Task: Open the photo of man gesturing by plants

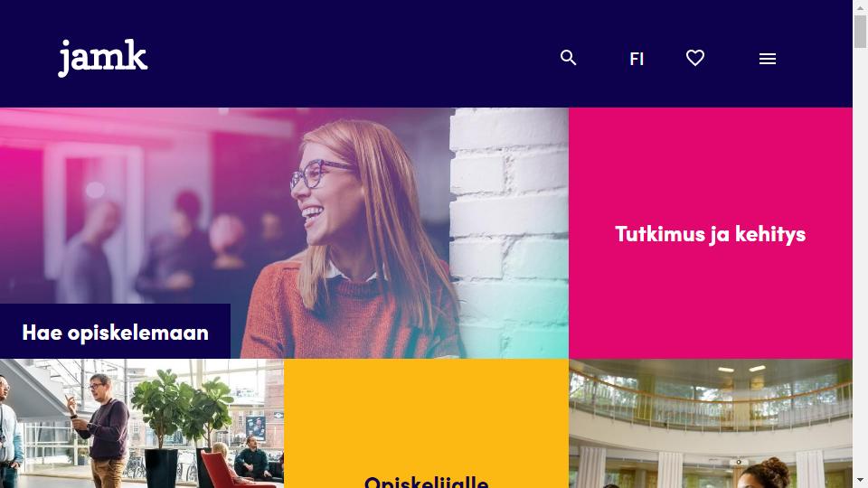Action: [142, 423]
